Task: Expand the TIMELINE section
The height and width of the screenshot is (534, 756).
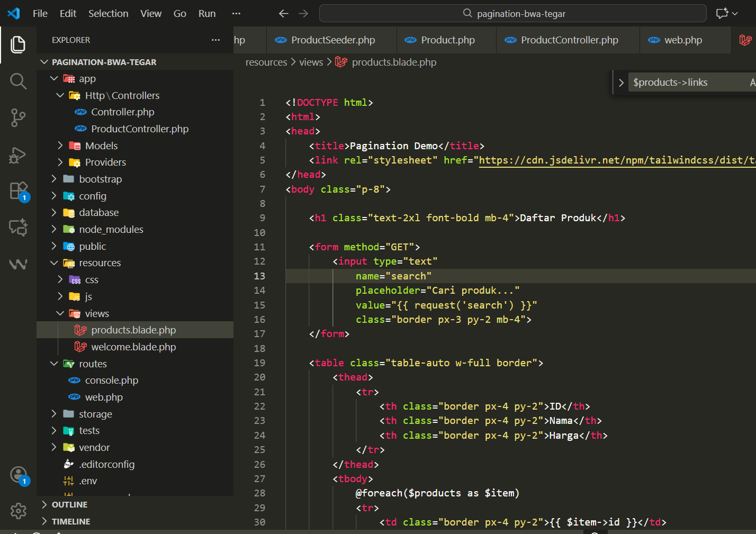Action: coord(70,522)
